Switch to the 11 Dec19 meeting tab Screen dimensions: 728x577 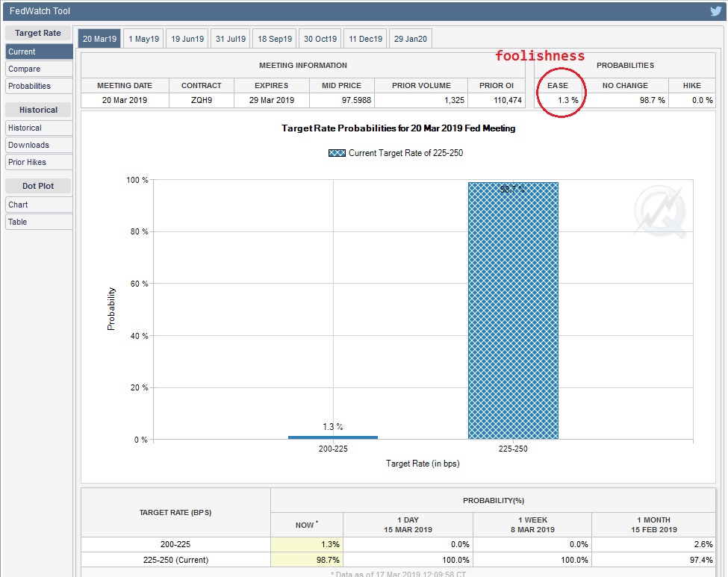(x=365, y=39)
